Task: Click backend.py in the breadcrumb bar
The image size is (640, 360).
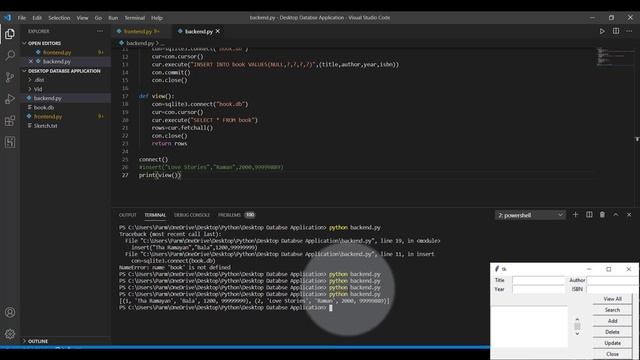Action: [140, 43]
